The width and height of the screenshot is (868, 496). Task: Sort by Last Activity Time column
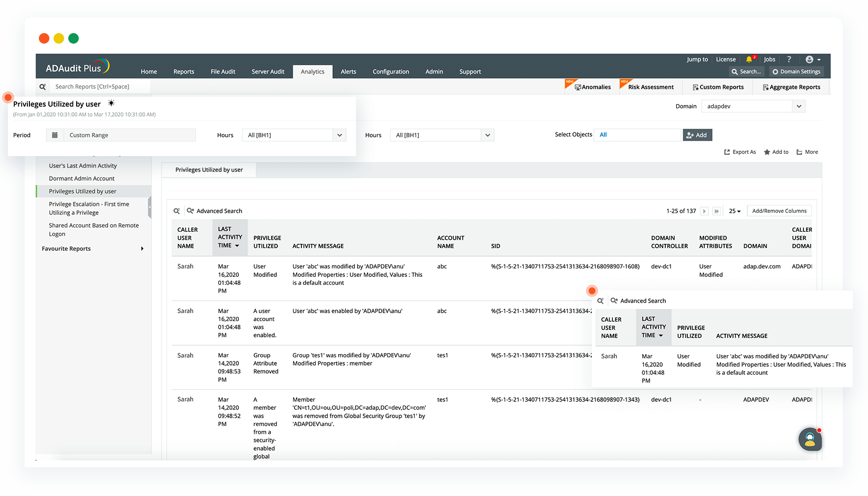pyautogui.click(x=229, y=237)
